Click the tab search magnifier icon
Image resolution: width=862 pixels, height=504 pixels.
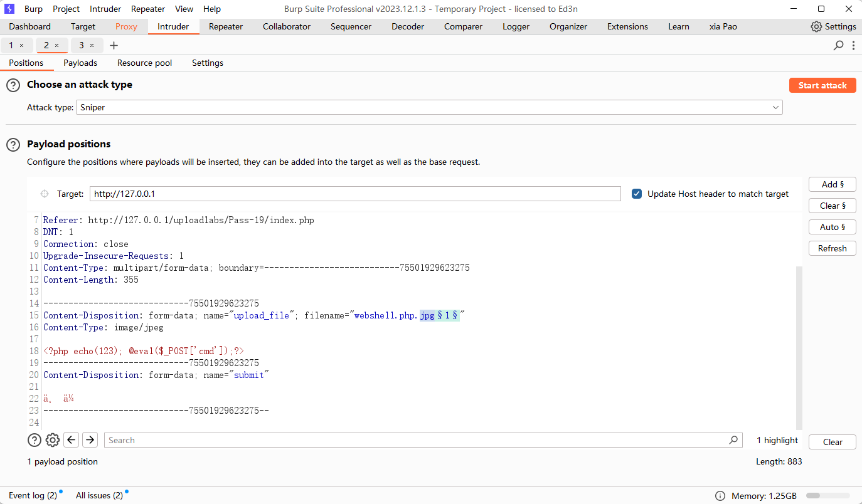[x=838, y=45]
